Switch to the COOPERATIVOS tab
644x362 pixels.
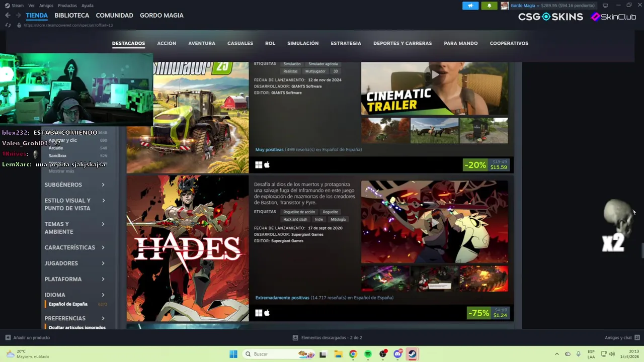(x=509, y=43)
